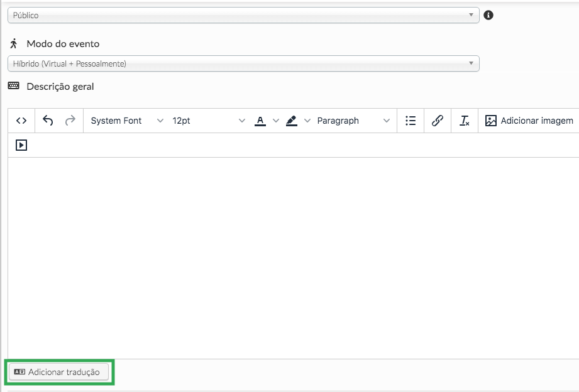This screenshot has height=392, width=579.
Task: Redo the last edit in editor
Action: [x=70, y=121]
